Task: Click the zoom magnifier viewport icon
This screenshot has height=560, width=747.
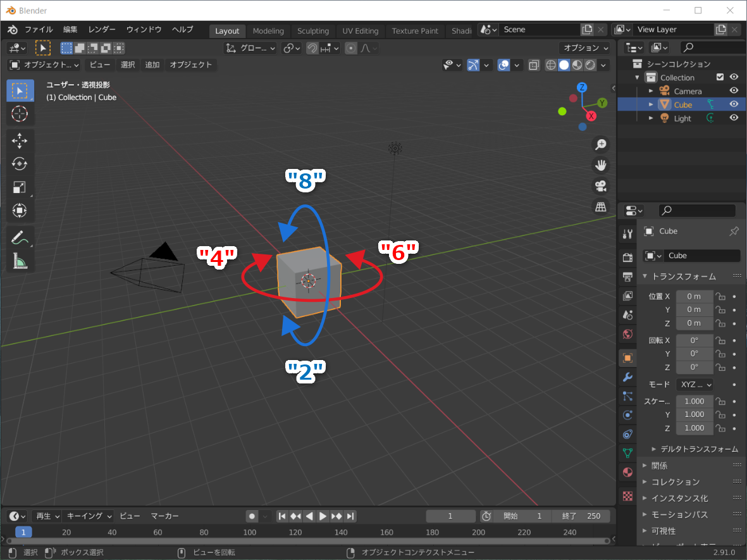Action: point(600,145)
